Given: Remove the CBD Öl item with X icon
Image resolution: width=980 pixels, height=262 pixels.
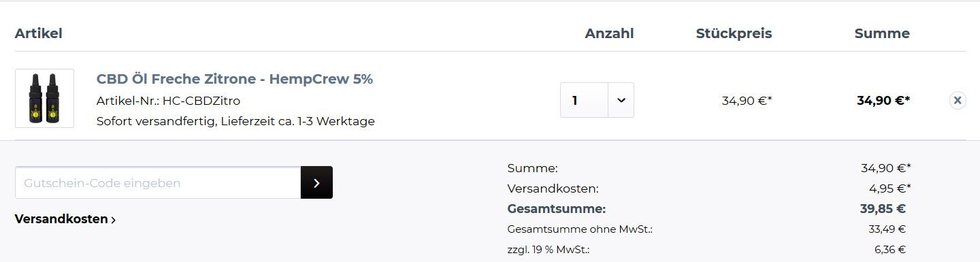Looking at the screenshot, I should pos(958,101).
